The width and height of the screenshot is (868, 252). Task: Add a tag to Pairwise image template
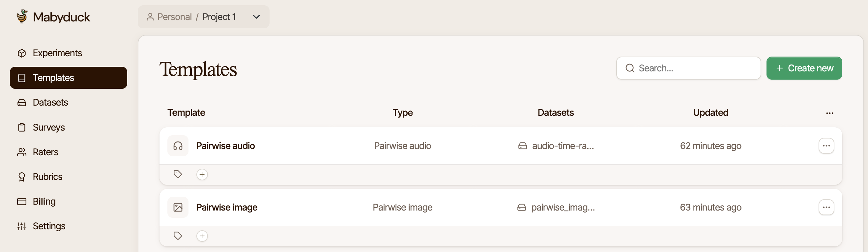click(x=202, y=236)
